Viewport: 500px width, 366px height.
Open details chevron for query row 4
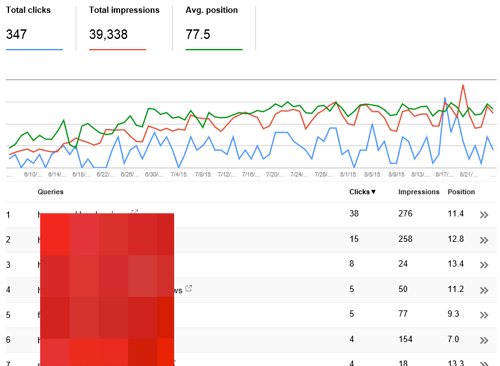coord(484,290)
